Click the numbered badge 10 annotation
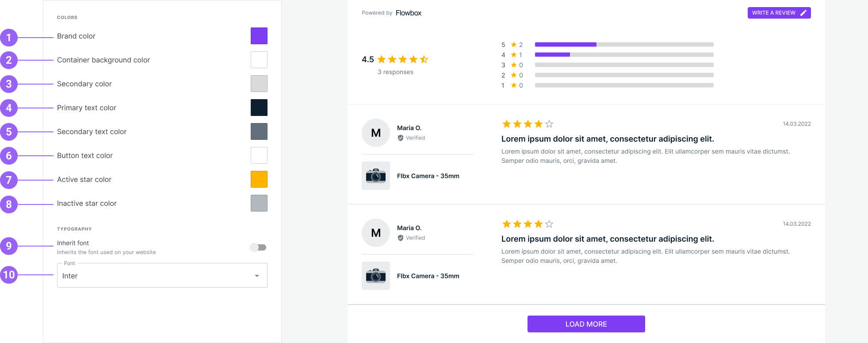The image size is (868, 343). coord(9,275)
